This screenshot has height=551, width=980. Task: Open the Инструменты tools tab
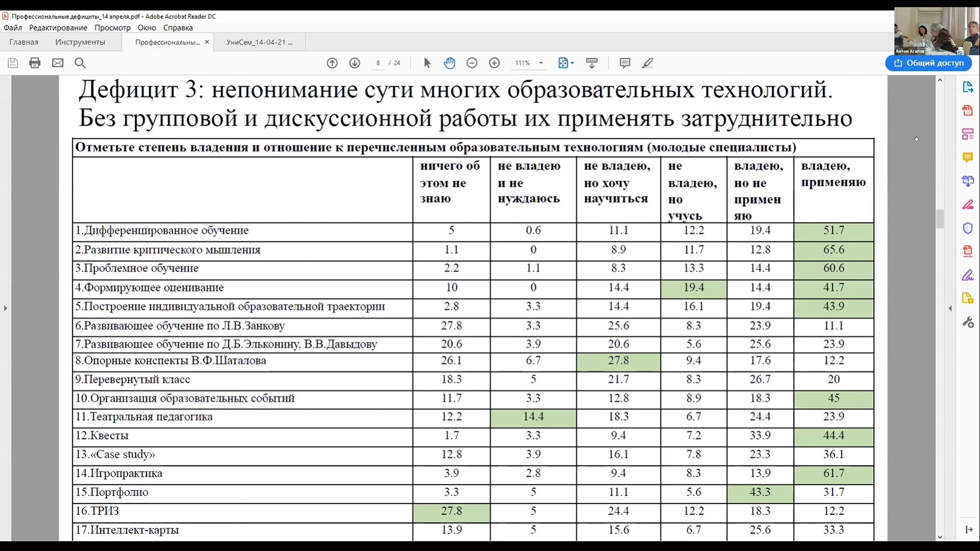click(x=80, y=42)
